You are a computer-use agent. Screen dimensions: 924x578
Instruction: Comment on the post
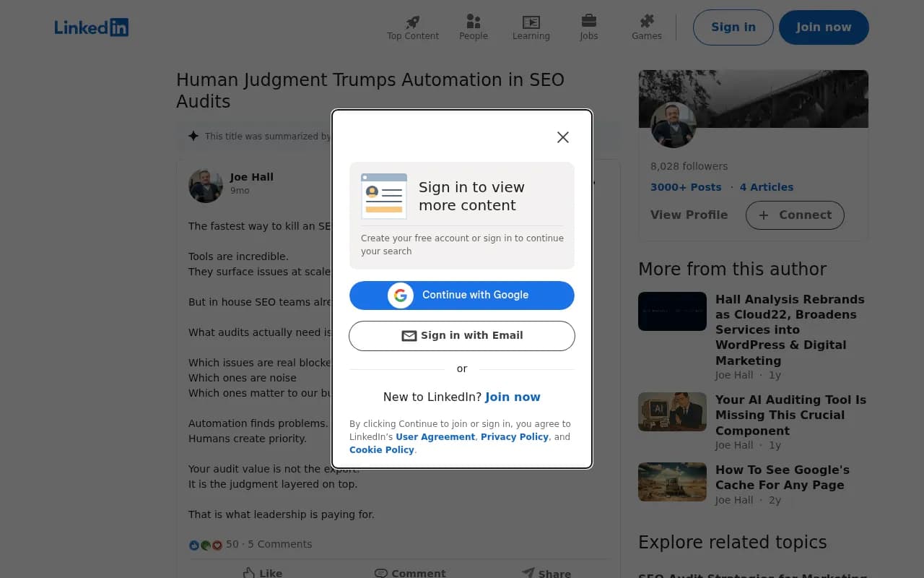tap(410, 573)
